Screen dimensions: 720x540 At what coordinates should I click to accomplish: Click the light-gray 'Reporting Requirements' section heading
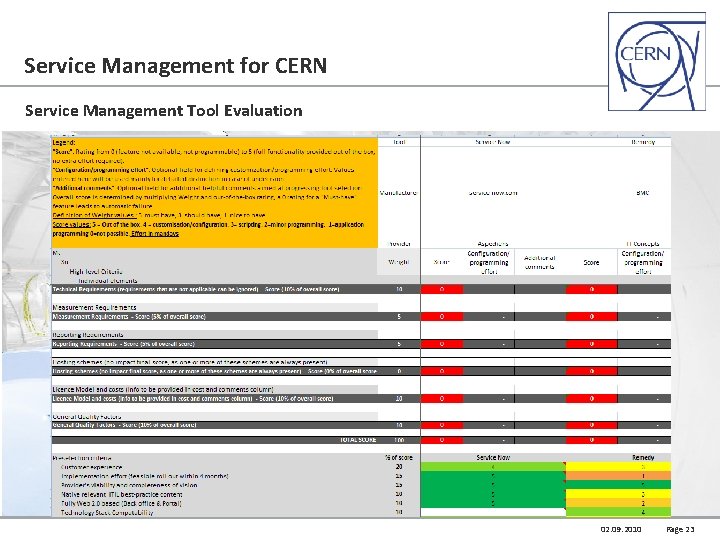(x=214, y=335)
